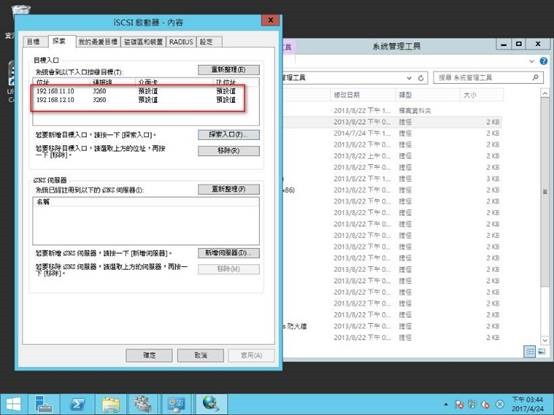The image size is (554, 415).
Task: Click the second system tray icon
Action: tap(472, 404)
